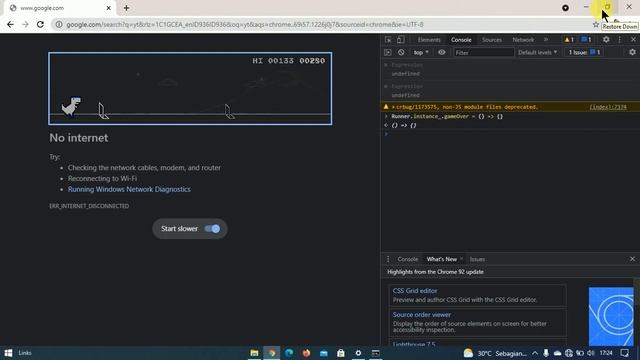This screenshot has height=360, width=640.
Task: Close the What's New tab with its x
Action: coord(461,259)
